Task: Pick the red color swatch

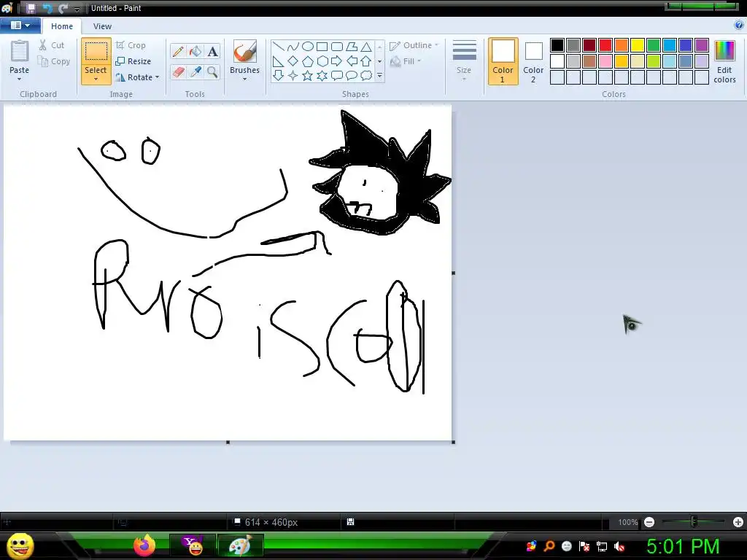Action: tap(605, 45)
